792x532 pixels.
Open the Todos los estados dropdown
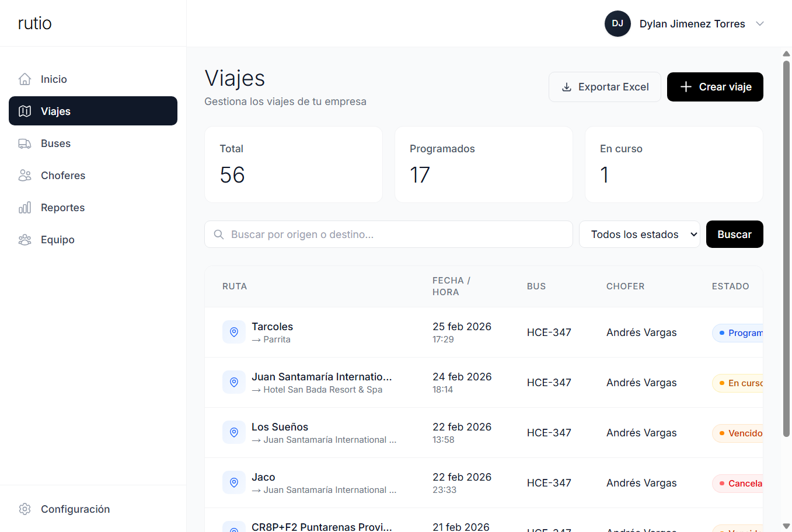639,234
